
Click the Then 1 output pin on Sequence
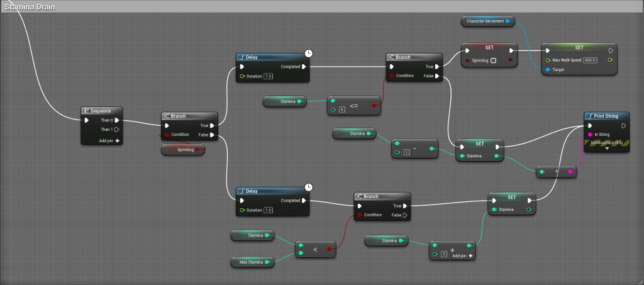116,130
